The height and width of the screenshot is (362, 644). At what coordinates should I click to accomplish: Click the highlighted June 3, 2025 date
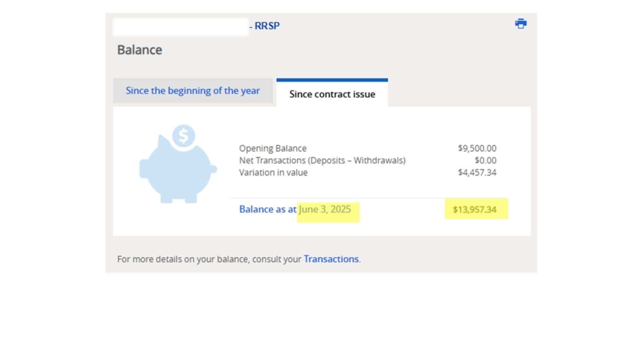pos(325,209)
